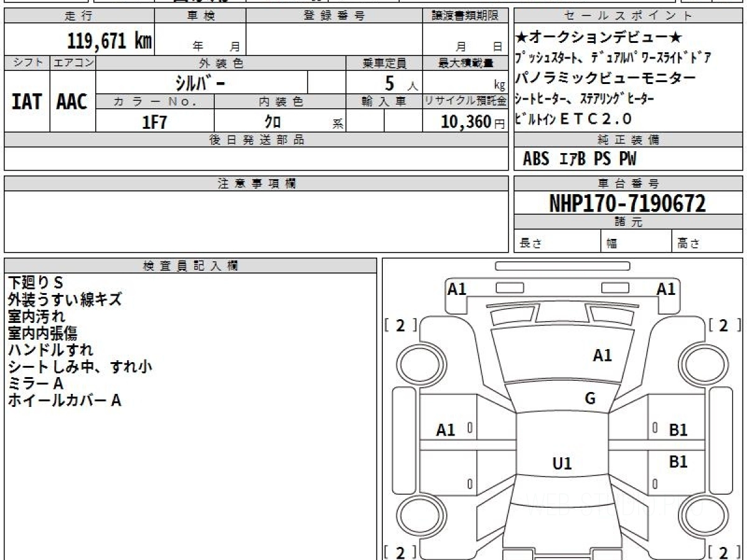Click the エアコン header cell
Image resolution: width=747 pixels, height=560 pixels.
[x=73, y=63]
